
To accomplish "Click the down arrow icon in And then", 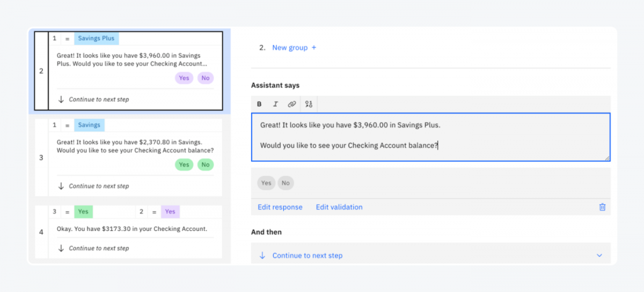I will [x=262, y=256].
